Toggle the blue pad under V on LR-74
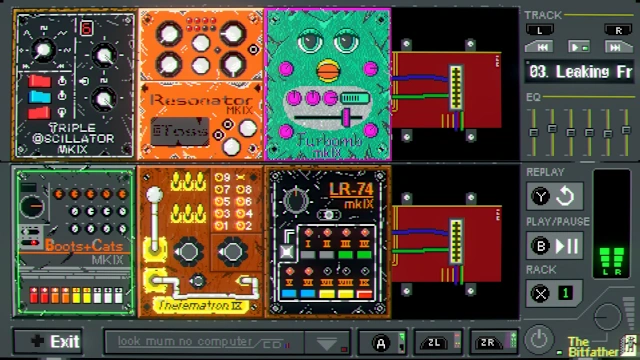Screen dimensions: 640x360 pos(289,293)
